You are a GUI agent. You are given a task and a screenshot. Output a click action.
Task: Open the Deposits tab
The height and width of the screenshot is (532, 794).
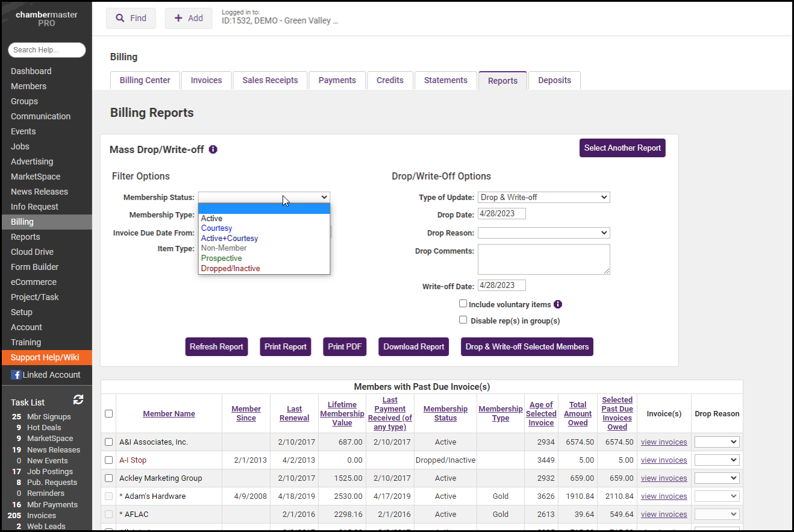click(554, 80)
